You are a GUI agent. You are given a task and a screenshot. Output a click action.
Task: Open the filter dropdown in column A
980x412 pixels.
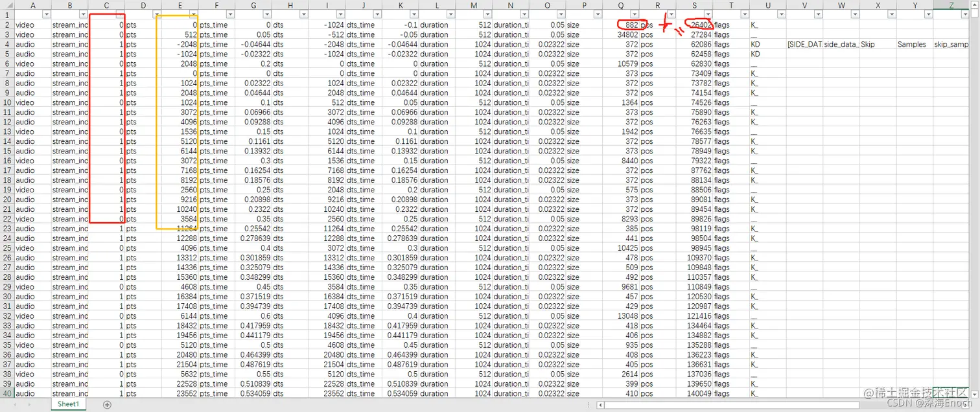coord(46,15)
